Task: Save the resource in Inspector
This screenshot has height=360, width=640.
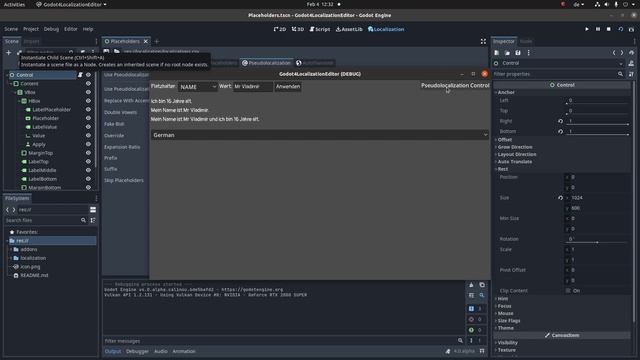Action: coord(518,53)
